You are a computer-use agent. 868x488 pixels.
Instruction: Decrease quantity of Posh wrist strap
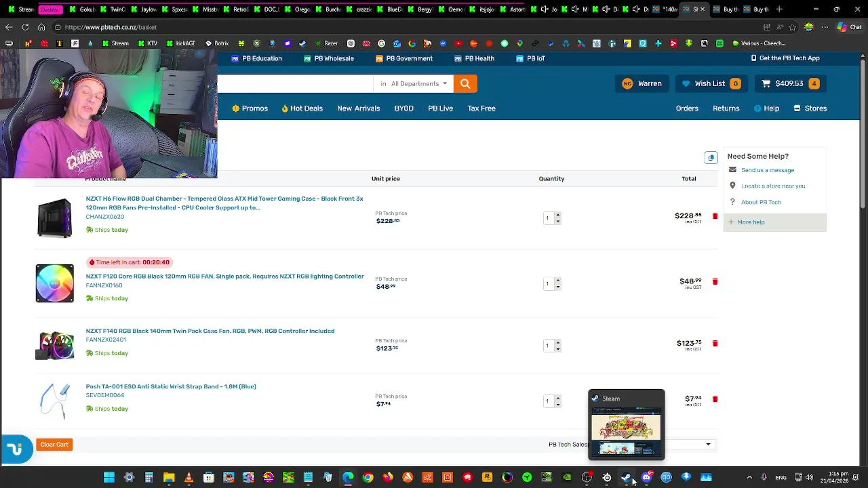pos(557,405)
